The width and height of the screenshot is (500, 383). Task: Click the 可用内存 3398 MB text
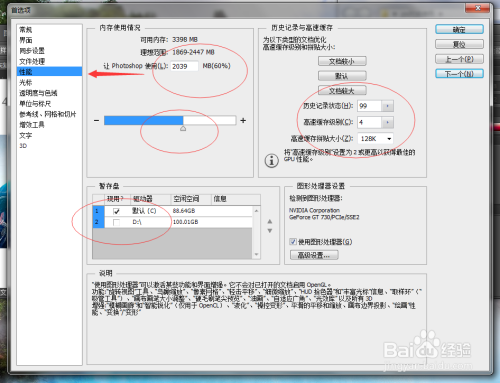click(169, 40)
